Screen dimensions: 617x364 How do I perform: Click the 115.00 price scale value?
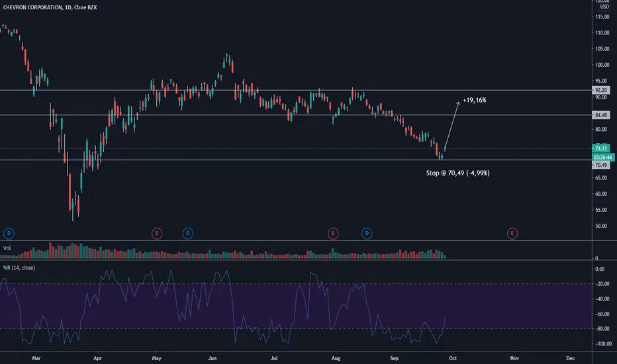602,17
